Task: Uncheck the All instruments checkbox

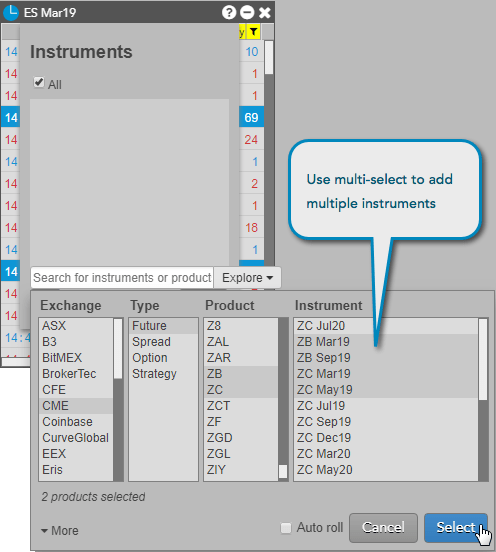Action: coord(39,82)
